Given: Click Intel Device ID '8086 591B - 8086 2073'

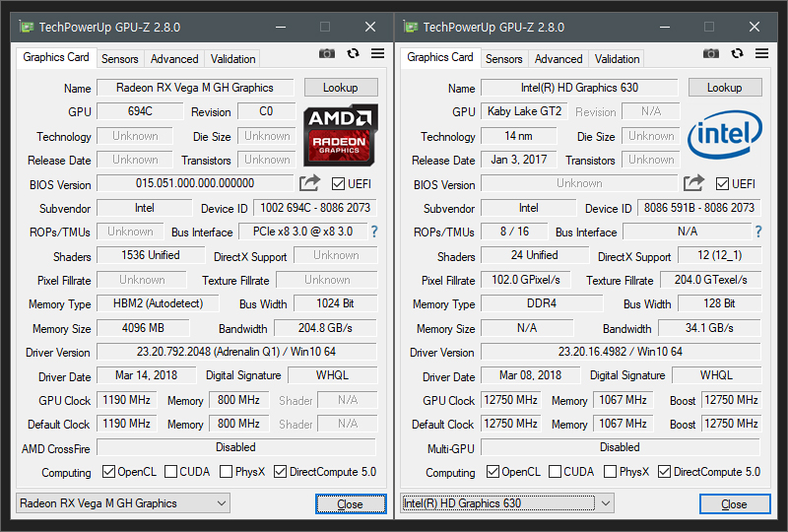Looking at the screenshot, I should point(699,208).
